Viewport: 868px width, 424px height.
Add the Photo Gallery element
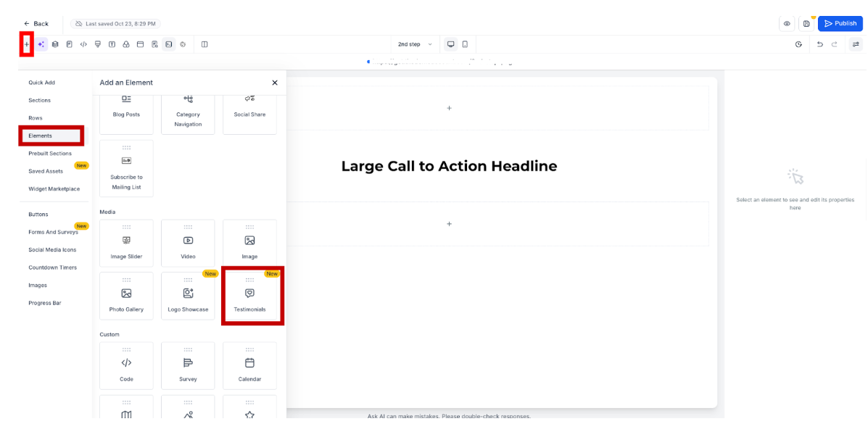point(126,296)
